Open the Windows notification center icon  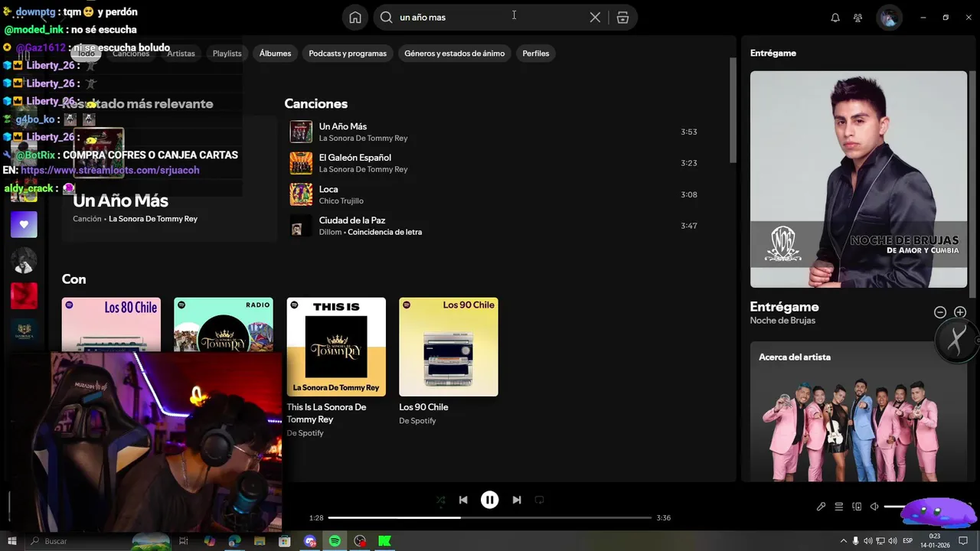[963, 541]
